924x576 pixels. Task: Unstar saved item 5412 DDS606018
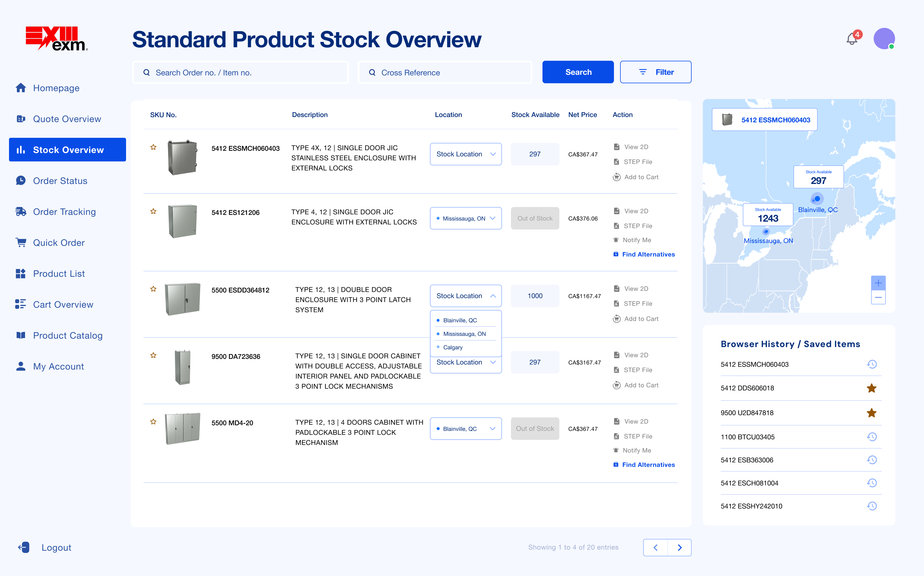[x=871, y=388]
